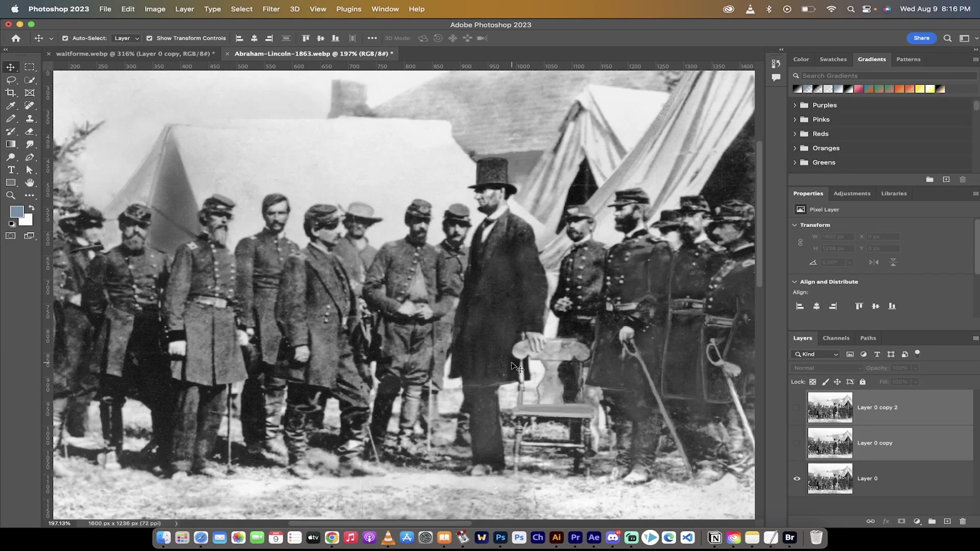The height and width of the screenshot is (551, 980).
Task: Toggle Show Transform Controls checkbox
Action: (149, 38)
